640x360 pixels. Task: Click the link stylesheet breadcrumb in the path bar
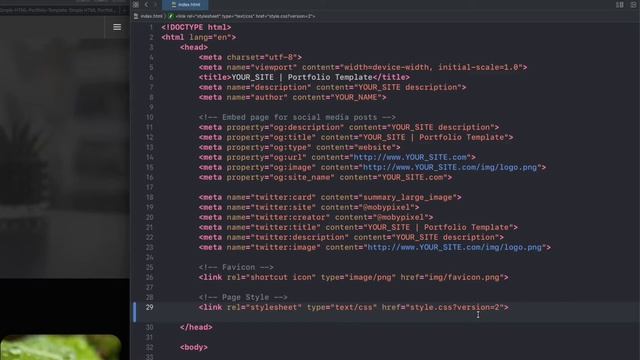[242, 16]
